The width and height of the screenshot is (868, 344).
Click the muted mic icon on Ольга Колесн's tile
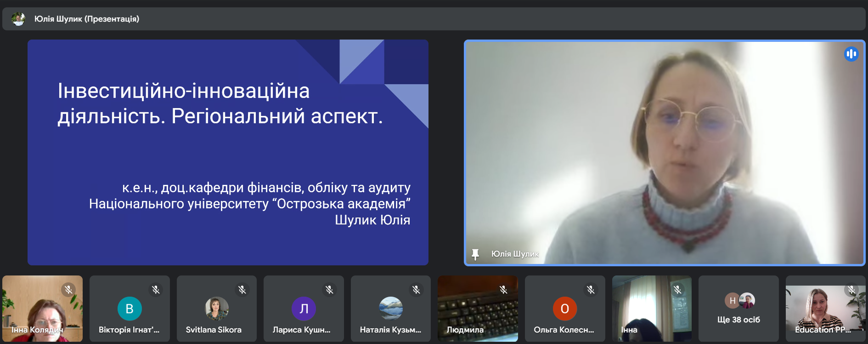pyautogui.click(x=591, y=290)
